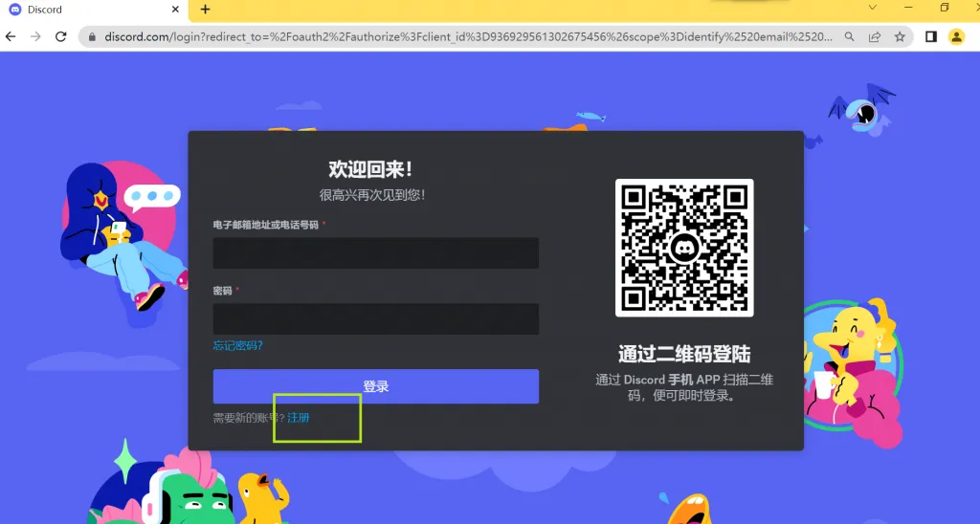The width and height of the screenshot is (980, 524).
Task: Click the 很高兴再次见到您! subtitle
Action: point(372,195)
